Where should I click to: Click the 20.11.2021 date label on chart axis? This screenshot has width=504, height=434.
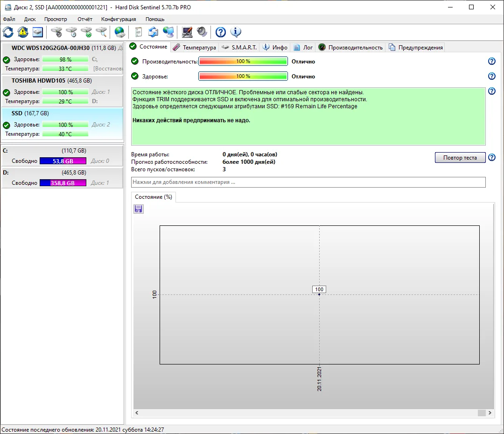coord(319,379)
